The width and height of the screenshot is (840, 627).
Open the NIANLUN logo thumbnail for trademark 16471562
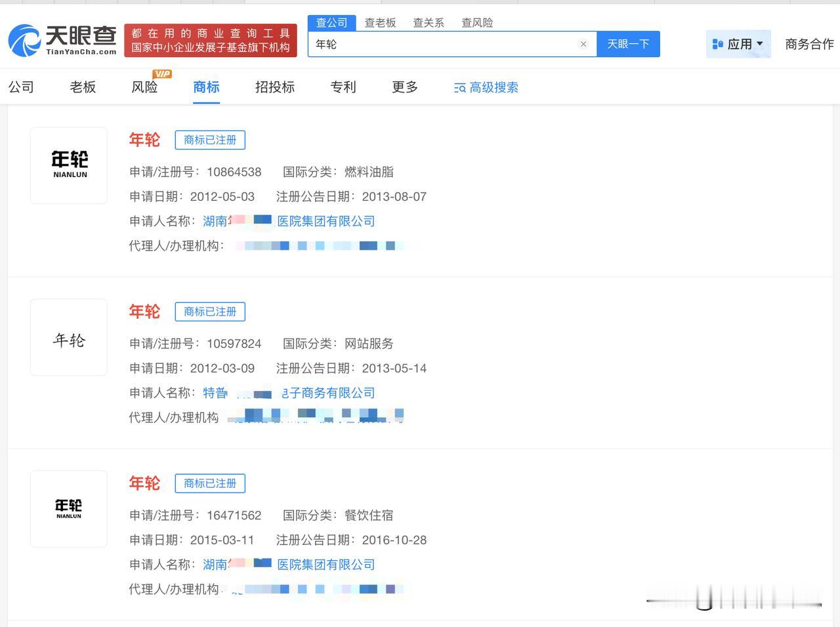(x=69, y=509)
